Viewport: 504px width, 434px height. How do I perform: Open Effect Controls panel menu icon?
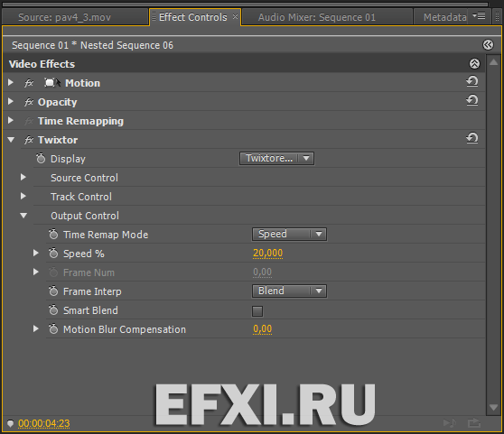[x=479, y=16]
